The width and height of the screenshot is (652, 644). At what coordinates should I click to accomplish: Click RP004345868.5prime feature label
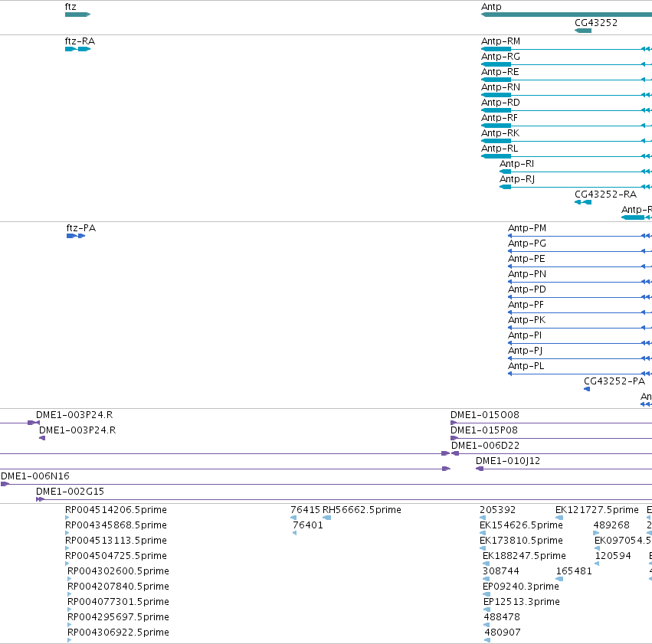116,525
